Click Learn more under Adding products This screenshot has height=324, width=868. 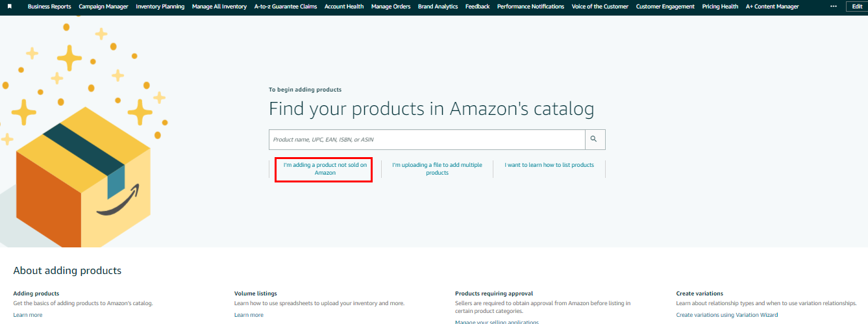tap(28, 315)
